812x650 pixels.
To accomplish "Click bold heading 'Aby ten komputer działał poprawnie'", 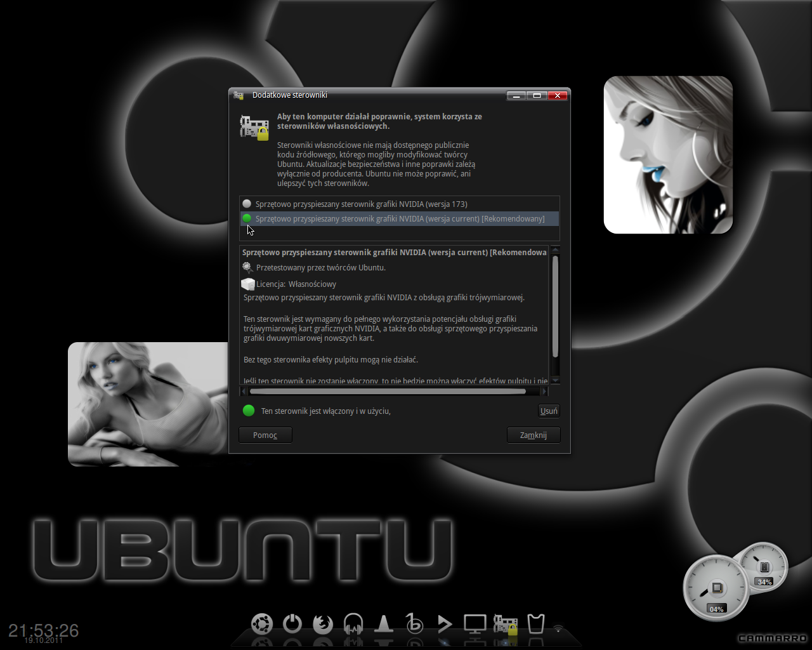I will (379, 121).
